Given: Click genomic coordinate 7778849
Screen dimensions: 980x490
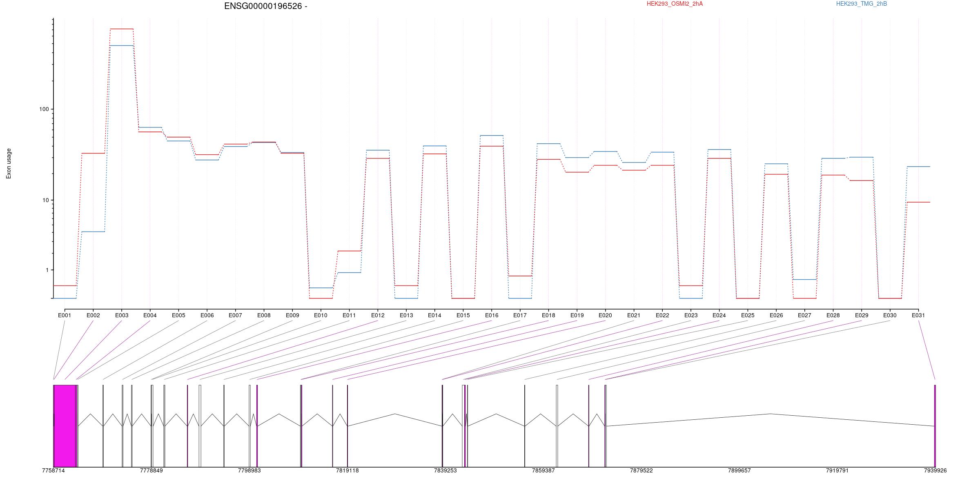Looking at the screenshot, I should (151, 470).
